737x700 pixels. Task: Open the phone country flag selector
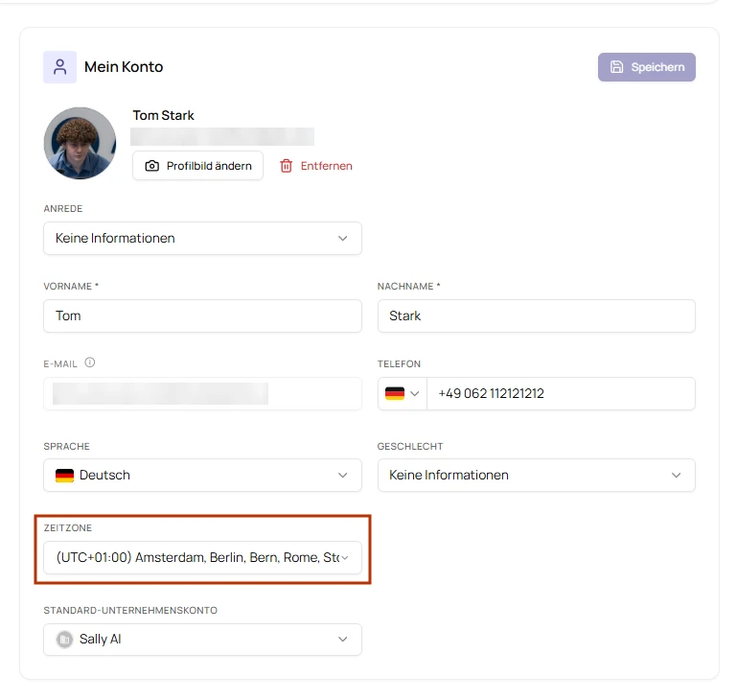(x=403, y=393)
